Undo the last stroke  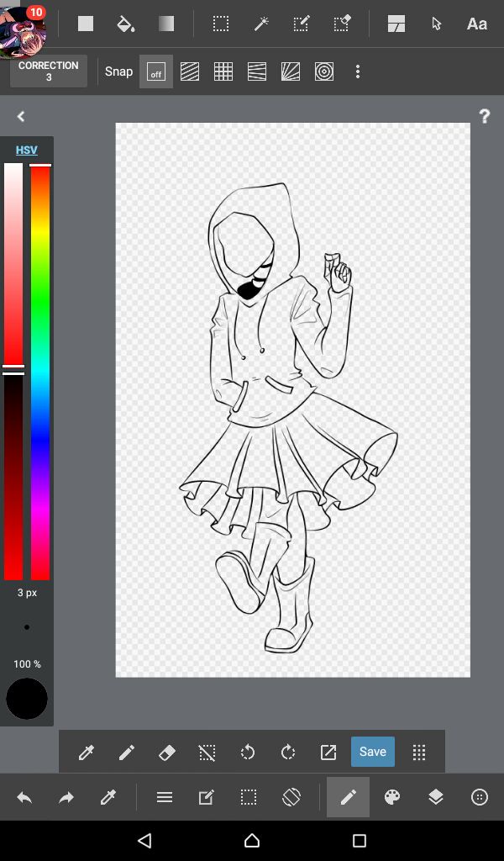click(24, 797)
